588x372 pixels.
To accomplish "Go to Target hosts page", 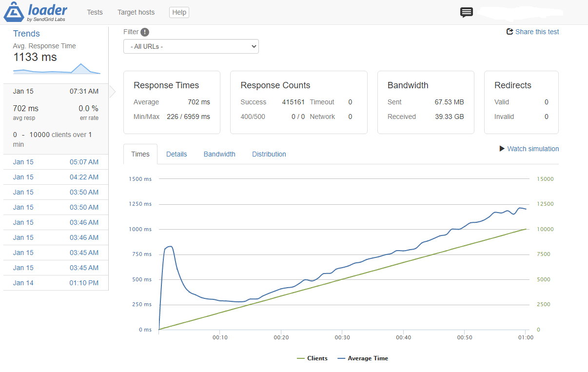I will pos(136,12).
